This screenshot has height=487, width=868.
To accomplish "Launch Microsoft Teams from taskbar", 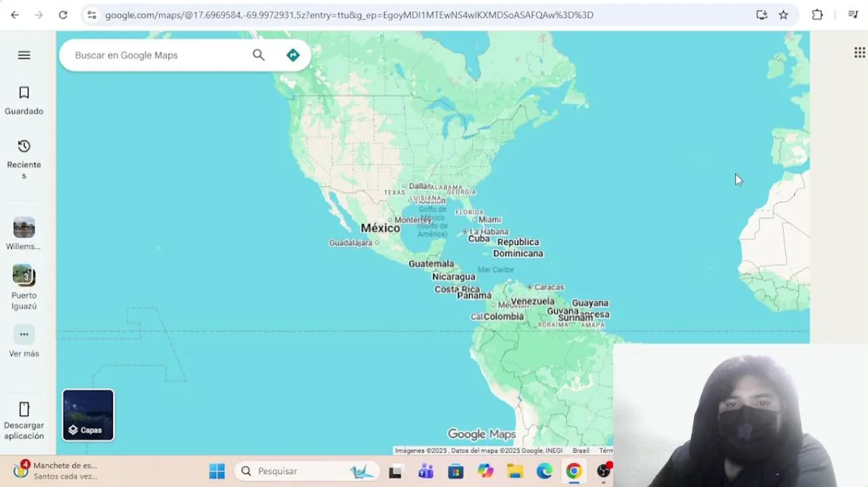I will [x=425, y=471].
